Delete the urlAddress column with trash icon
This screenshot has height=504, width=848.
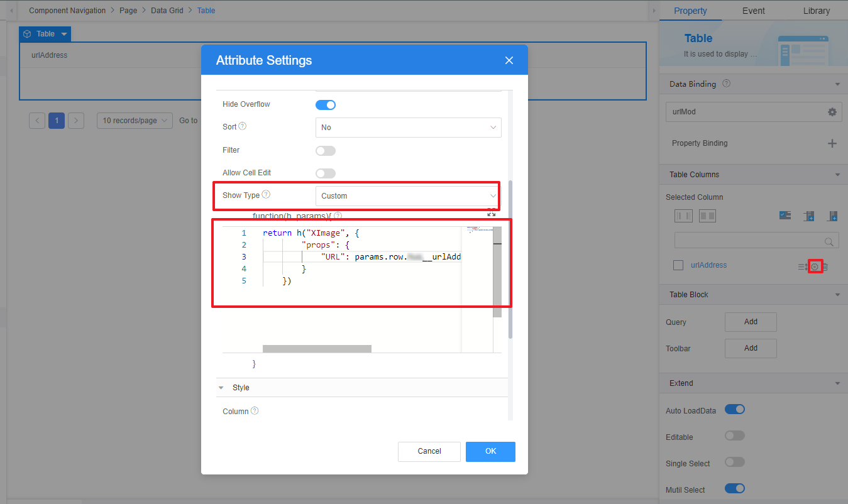click(x=825, y=266)
